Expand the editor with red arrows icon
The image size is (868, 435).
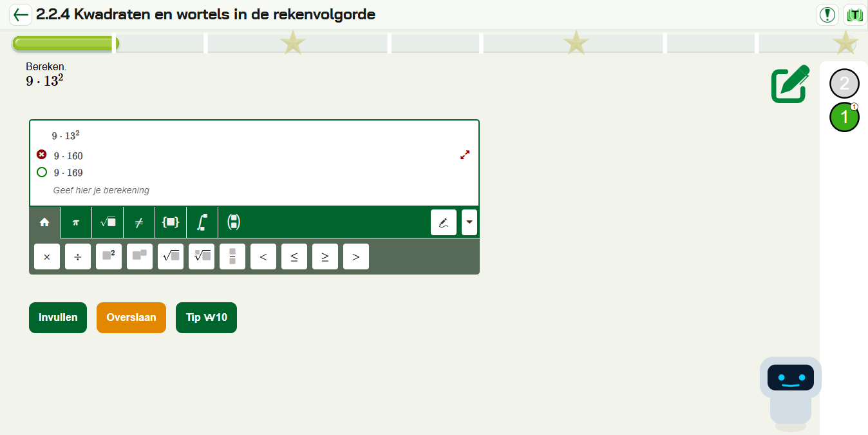pyautogui.click(x=465, y=155)
